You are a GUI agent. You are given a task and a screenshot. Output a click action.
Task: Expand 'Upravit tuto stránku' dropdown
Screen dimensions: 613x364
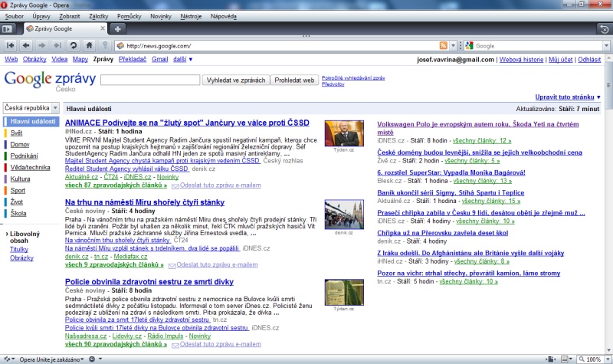coord(568,97)
